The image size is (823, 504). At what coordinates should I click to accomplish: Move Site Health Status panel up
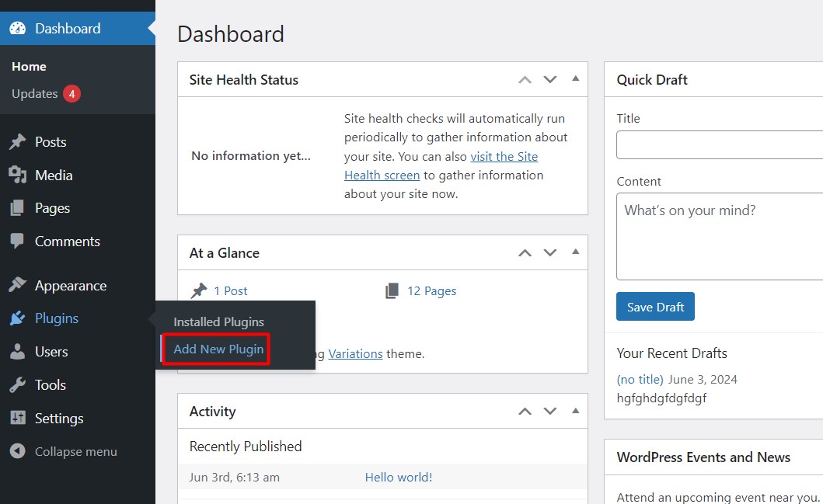click(x=525, y=80)
